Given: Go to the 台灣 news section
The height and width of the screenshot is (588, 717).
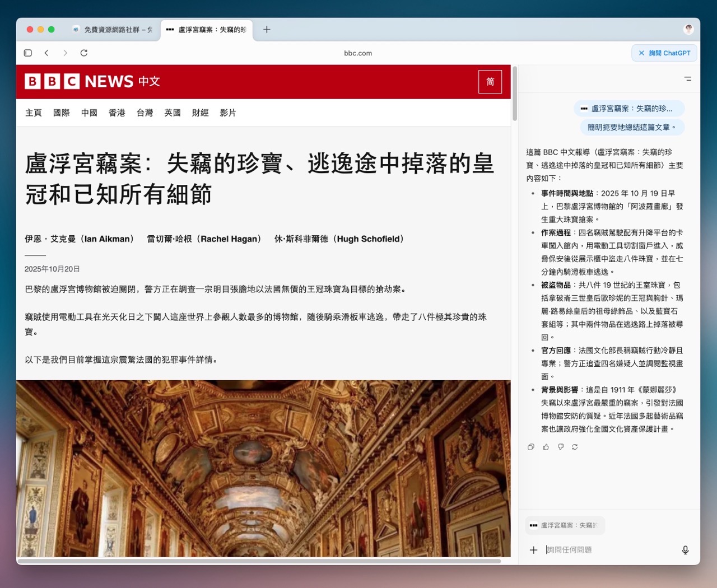Looking at the screenshot, I should (145, 113).
